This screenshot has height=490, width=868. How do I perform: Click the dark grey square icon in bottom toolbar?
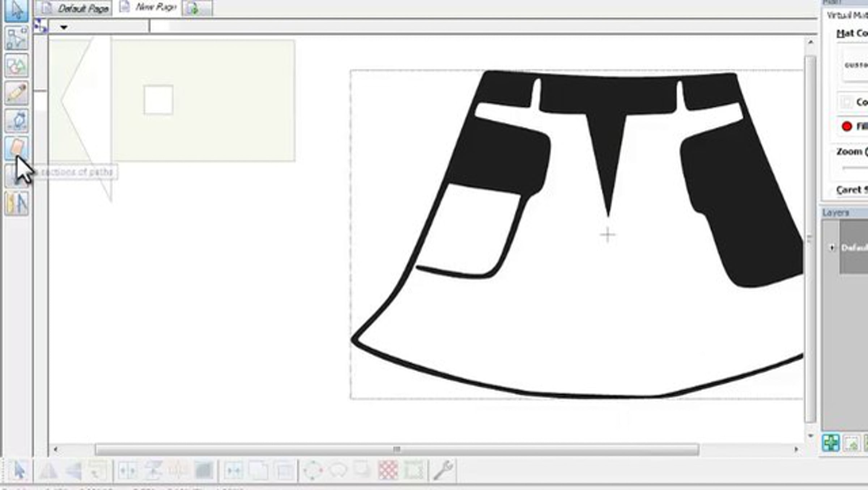[204, 471]
